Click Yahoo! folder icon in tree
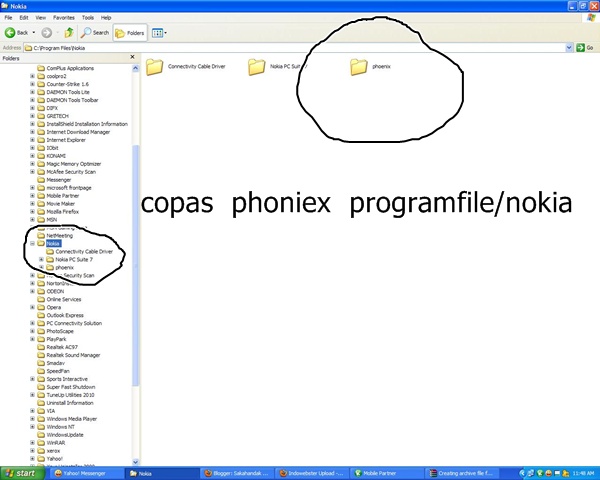Screen dimensions: 600x480 pyautogui.click(x=41, y=459)
